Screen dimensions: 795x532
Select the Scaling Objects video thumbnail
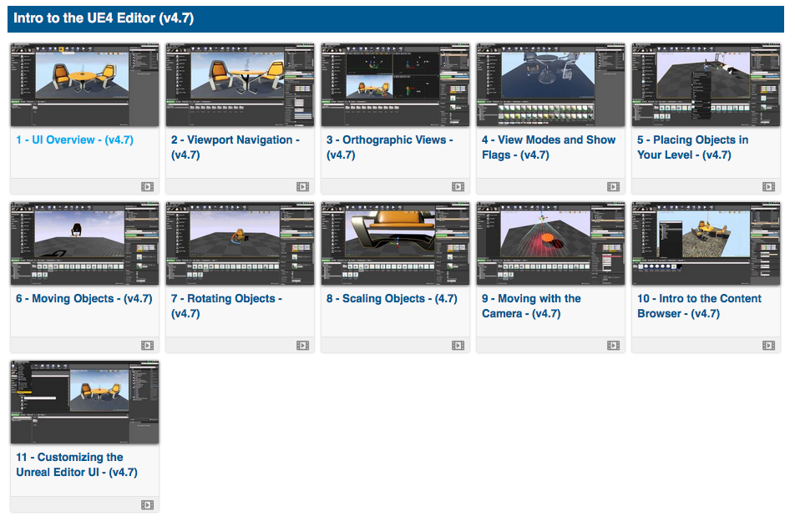pyautogui.click(x=396, y=243)
